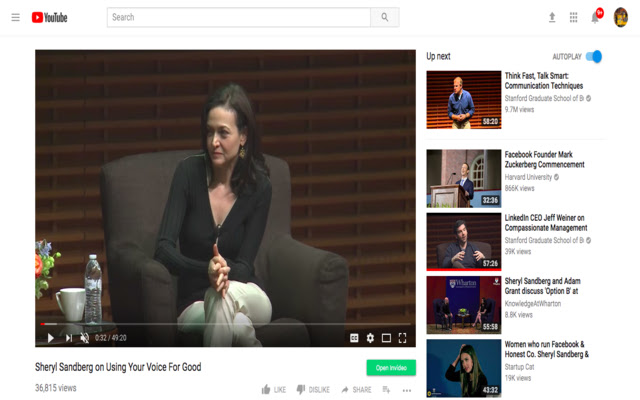This screenshot has height=400, width=640.
Task: Open Women who run Facebook title
Action: [x=547, y=349]
